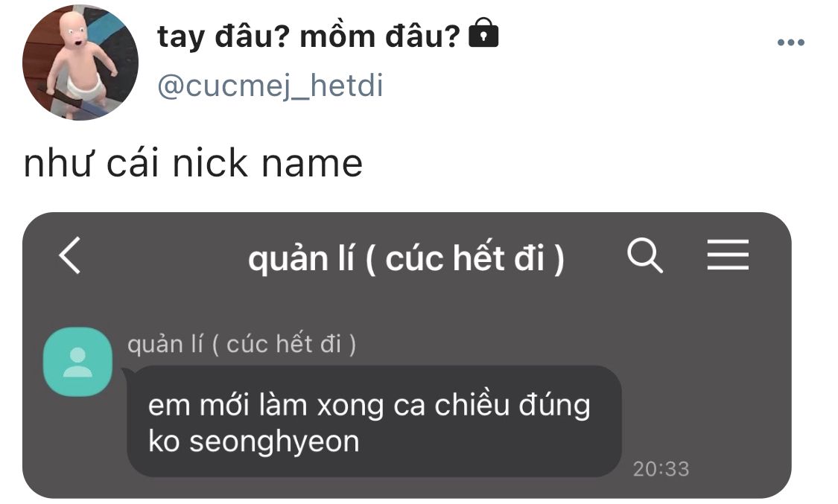Viewport: 838px width, 504px height.
Task: Tap the teal contact avatar icon
Action: 77,362
